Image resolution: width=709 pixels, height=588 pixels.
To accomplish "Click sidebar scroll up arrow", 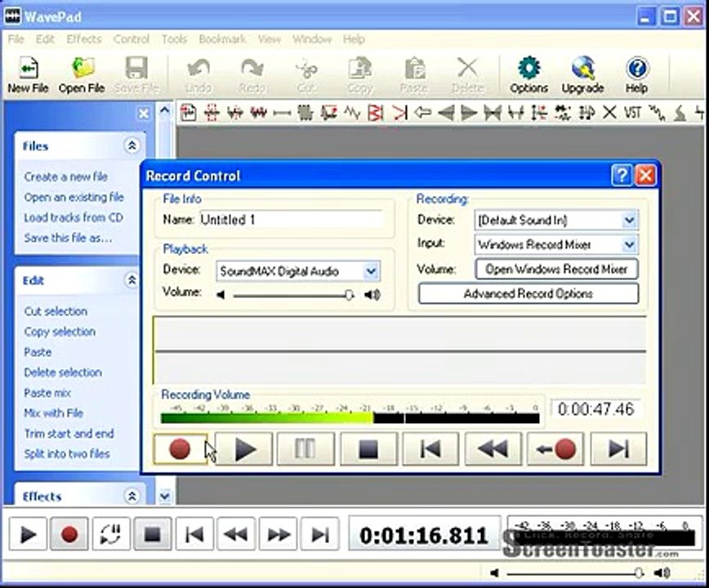I will point(165,109).
